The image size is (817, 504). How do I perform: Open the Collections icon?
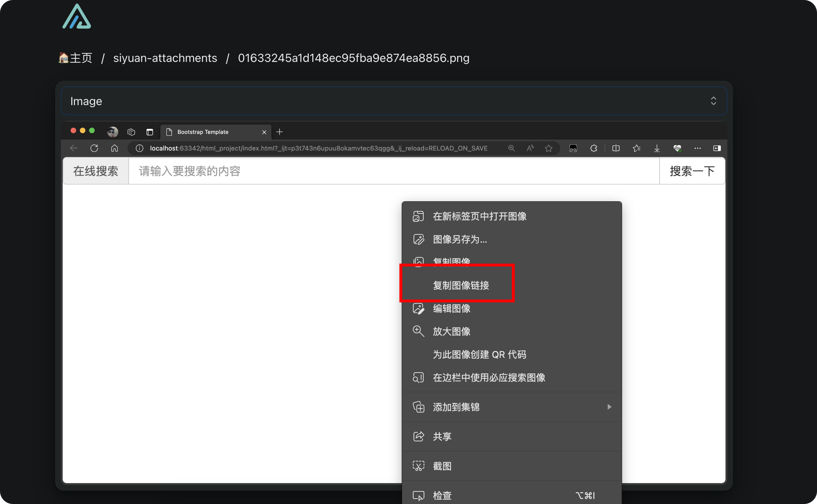(636, 148)
